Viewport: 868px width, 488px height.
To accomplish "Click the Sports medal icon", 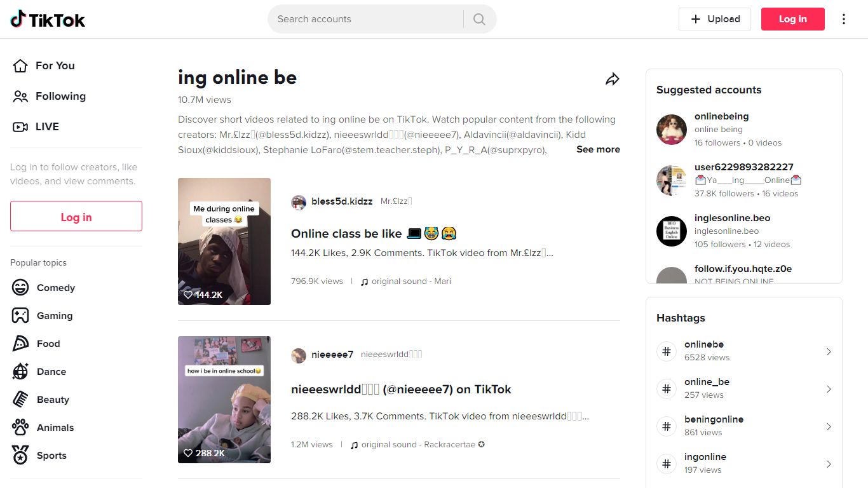I will [20, 455].
